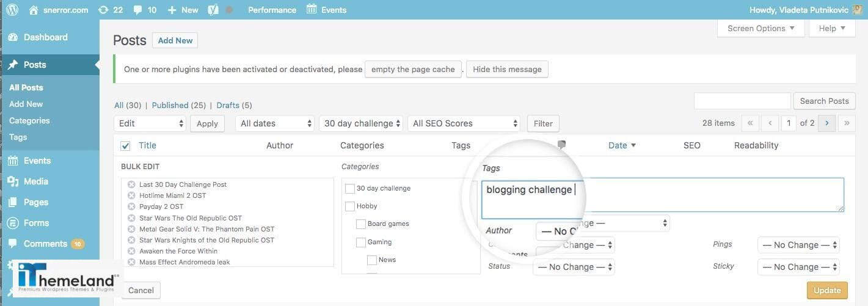868x306 pixels.
Task: Open Categories under Posts submenu
Action: (29, 120)
